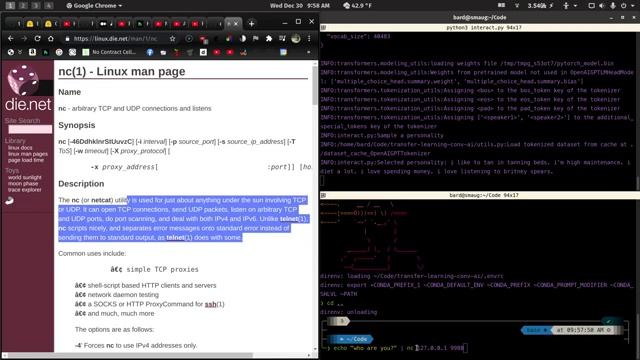The image size is (640, 360).
Task: Open 'world sunlight' sidebar link
Action: coord(24,178)
